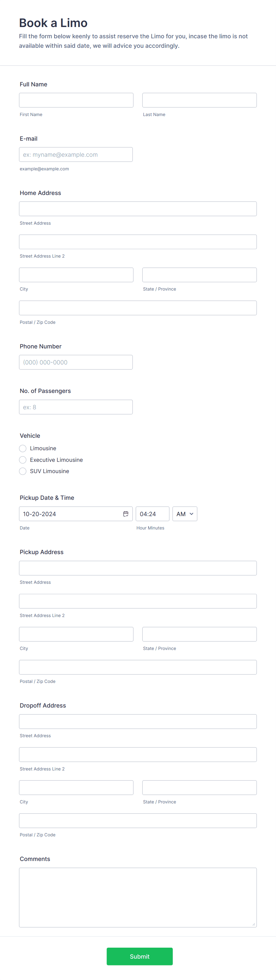Select the Limousine vehicle option
The height and width of the screenshot is (980, 276).
(x=23, y=448)
